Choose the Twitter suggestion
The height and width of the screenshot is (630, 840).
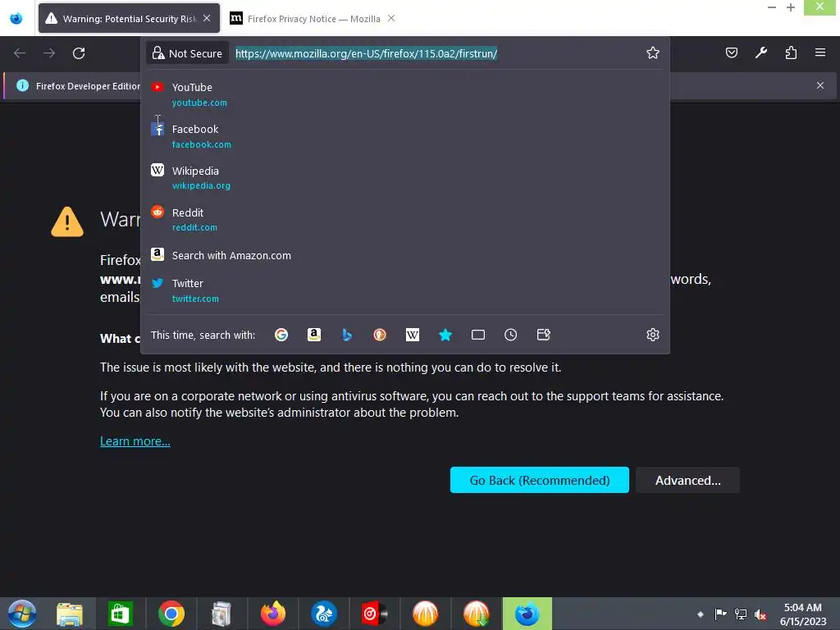click(405, 290)
